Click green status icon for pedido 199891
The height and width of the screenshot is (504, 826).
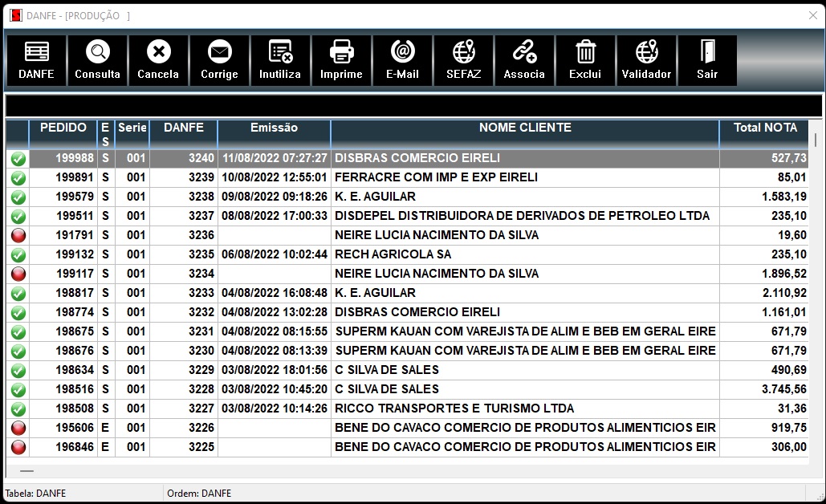click(18, 178)
